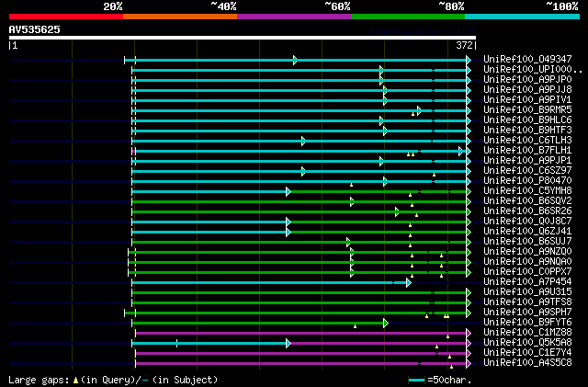
Task: Click the cyan ~100% identity color segment
Action: pos(523,17)
